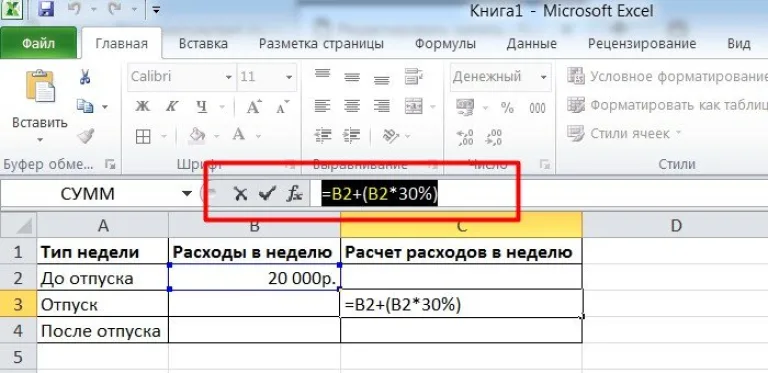768x373 pixels.
Task: Open the Формулы tab
Action: (445, 44)
